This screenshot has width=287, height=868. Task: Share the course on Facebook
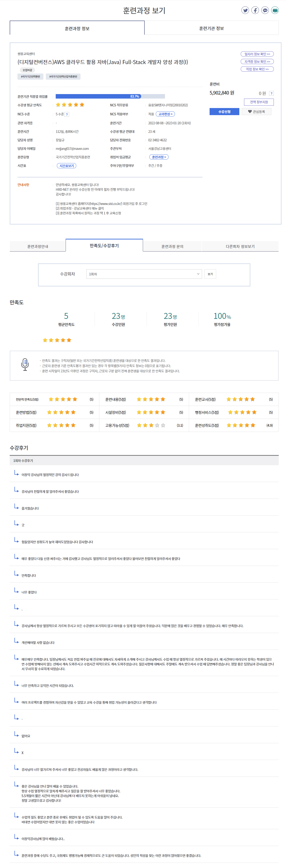pos(255,10)
